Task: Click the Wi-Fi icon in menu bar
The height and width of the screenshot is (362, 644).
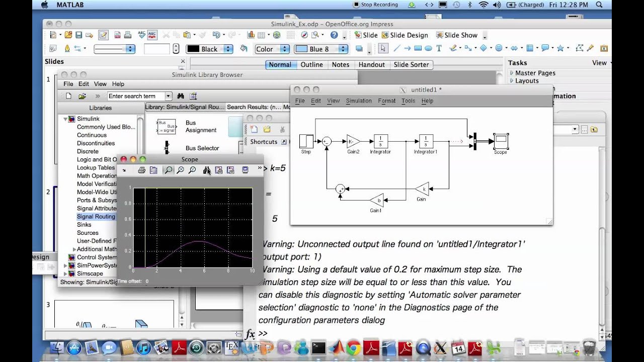Action: [x=484, y=5]
